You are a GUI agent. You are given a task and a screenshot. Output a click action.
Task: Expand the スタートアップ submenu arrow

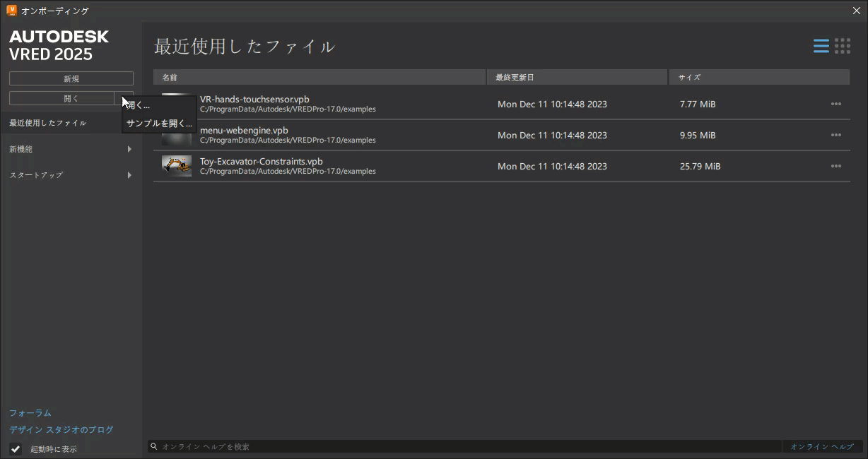tap(129, 174)
